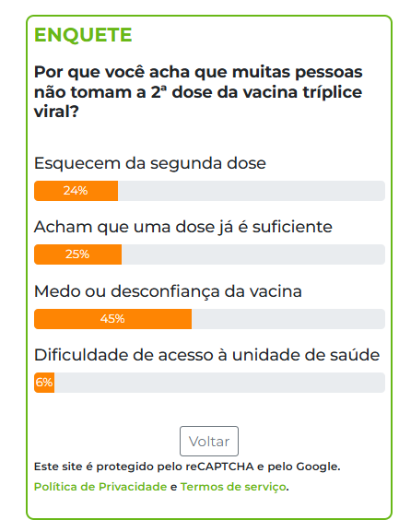Viewport: 399px width, 532px height.
Task: Click the 25% orange progress bar
Action: click(x=78, y=254)
